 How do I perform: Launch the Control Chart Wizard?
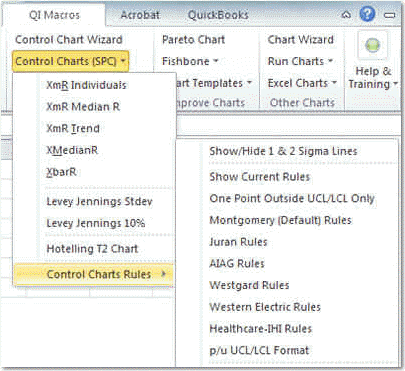69,40
